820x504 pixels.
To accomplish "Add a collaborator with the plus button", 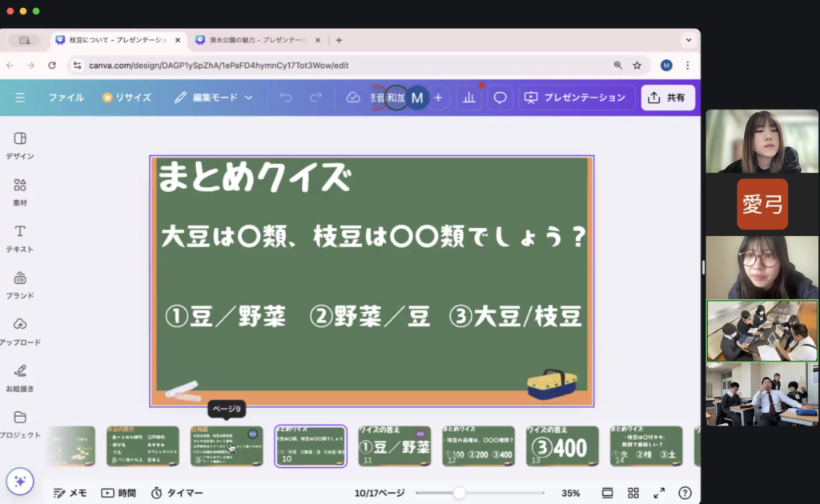I will [x=438, y=98].
